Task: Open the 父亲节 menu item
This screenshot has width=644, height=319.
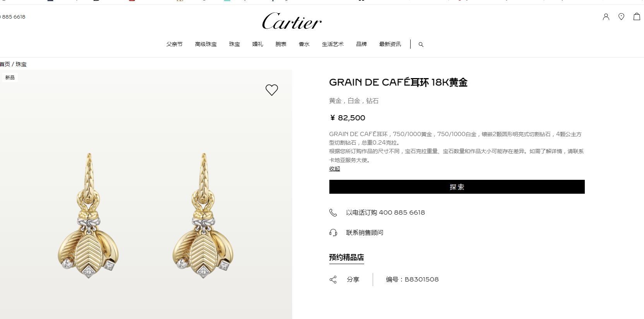Action: (175, 44)
